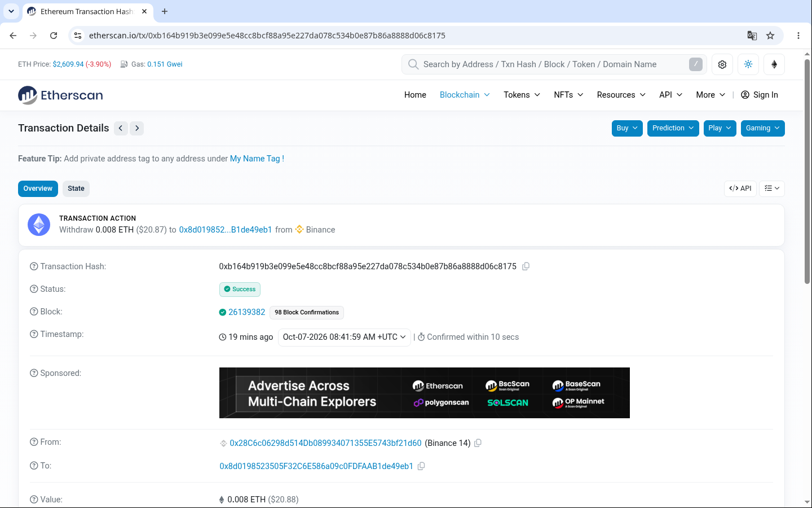Open block 26139382 link
812x508 pixels.
[x=246, y=312]
